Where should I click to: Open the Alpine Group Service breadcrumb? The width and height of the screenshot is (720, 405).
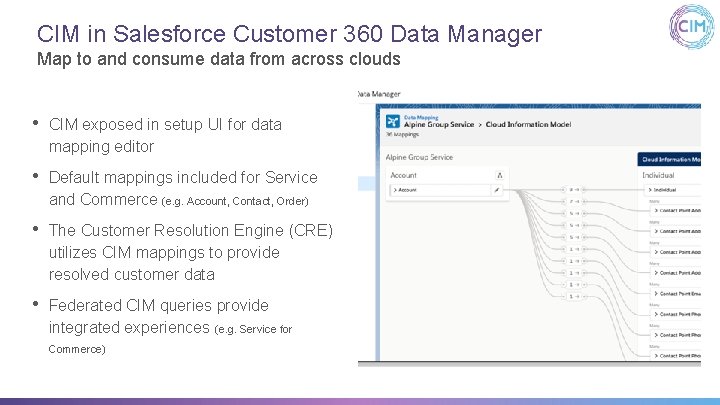(439, 124)
